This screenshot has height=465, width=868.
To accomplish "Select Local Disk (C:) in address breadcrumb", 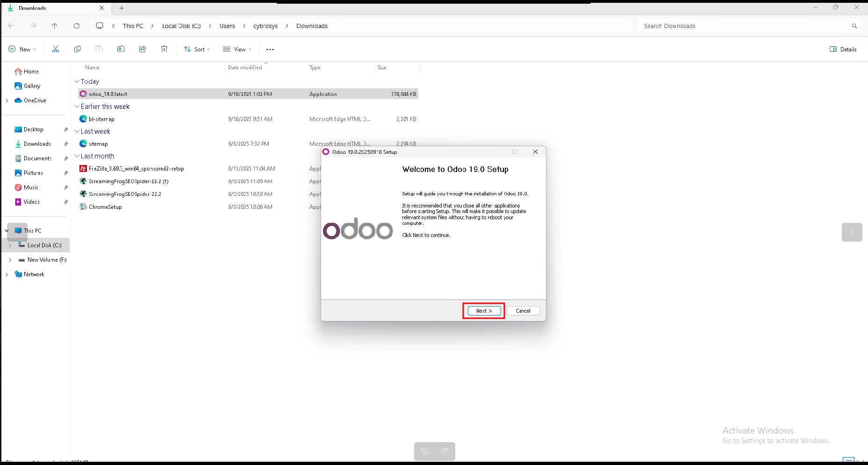I will coord(181,26).
